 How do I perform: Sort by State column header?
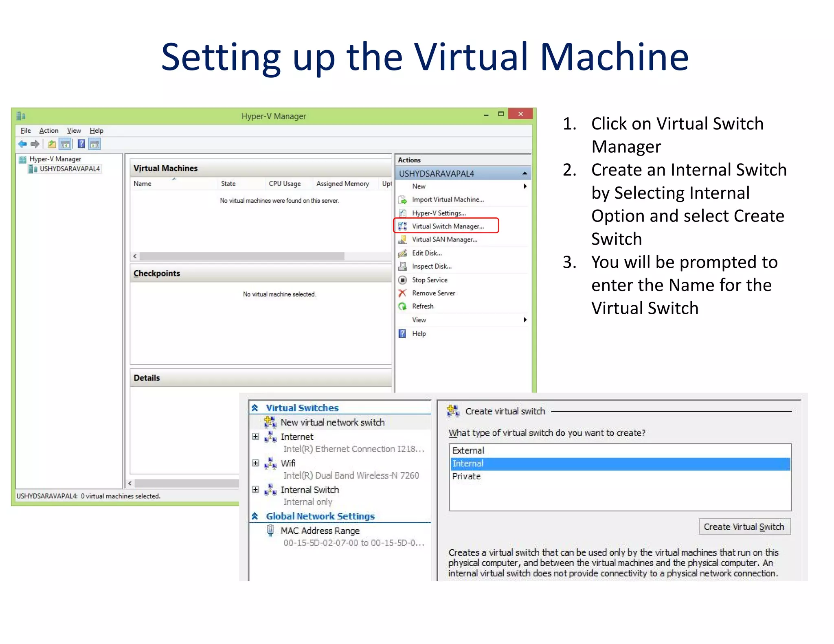tap(241, 184)
